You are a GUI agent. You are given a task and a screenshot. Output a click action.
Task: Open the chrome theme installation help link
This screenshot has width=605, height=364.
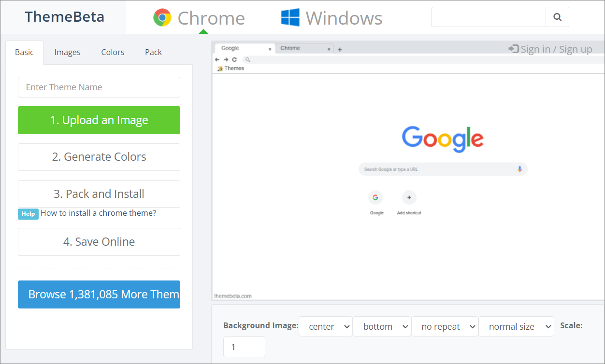[x=98, y=213]
